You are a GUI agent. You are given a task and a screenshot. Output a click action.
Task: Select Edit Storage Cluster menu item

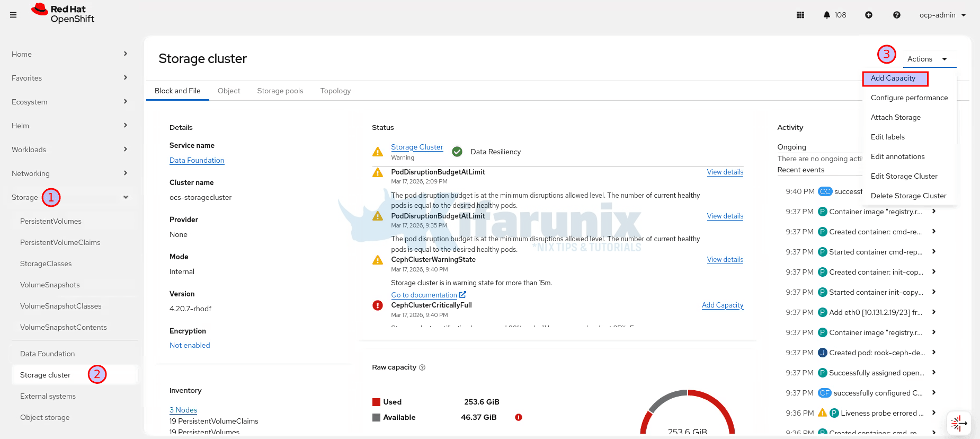909,176
